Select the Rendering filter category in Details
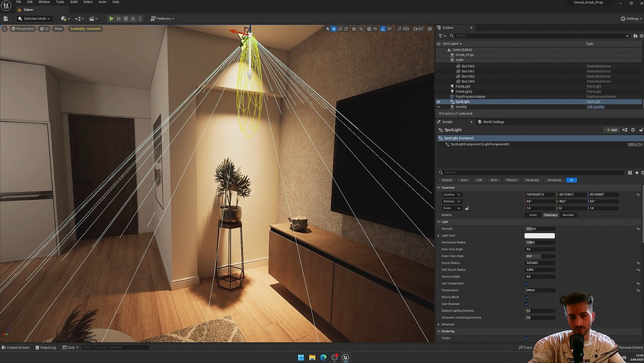The height and width of the screenshot is (363, 644). click(532, 180)
